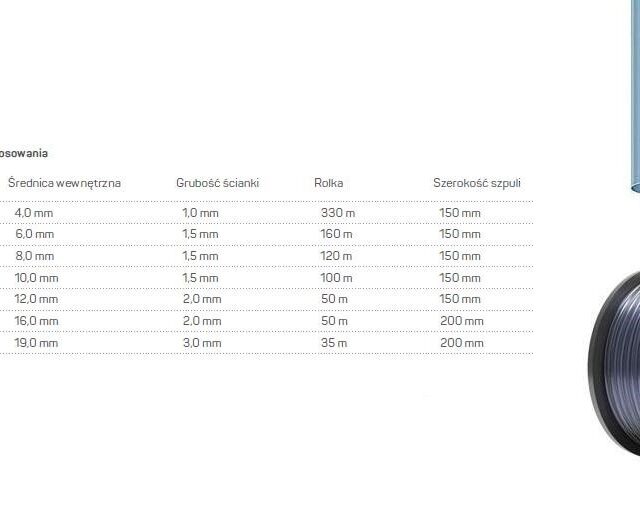Select the 3,0 mm wall thickness cell
The height and width of the screenshot is (515, 640).
tap(200, 343)
